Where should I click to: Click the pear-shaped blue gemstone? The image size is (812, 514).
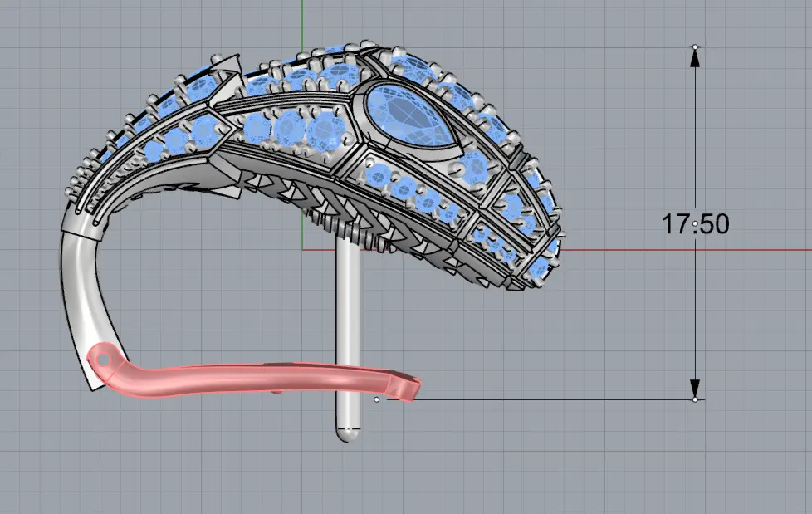pyautogui.click(x=413, y=117)
